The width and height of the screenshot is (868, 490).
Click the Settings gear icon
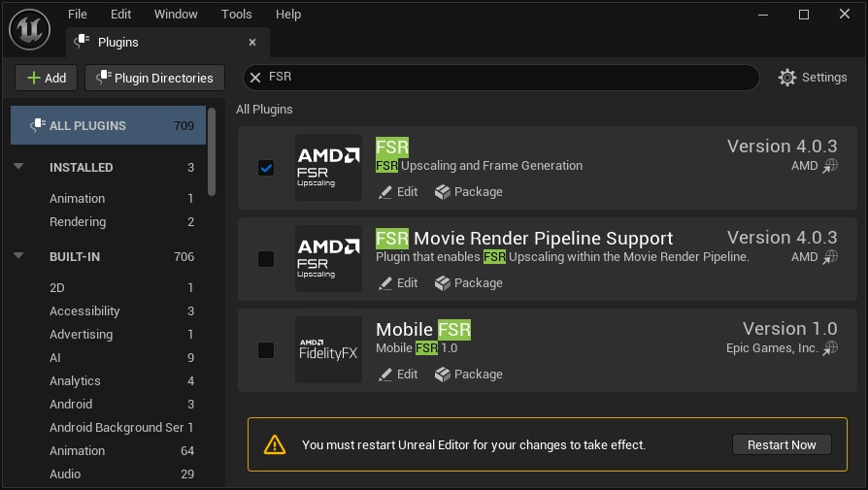[787, 78]
